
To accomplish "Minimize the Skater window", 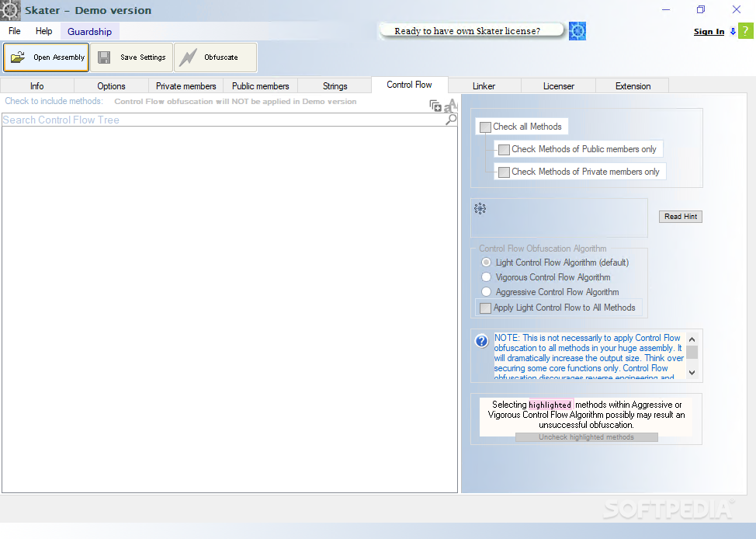I will (666, 9).
